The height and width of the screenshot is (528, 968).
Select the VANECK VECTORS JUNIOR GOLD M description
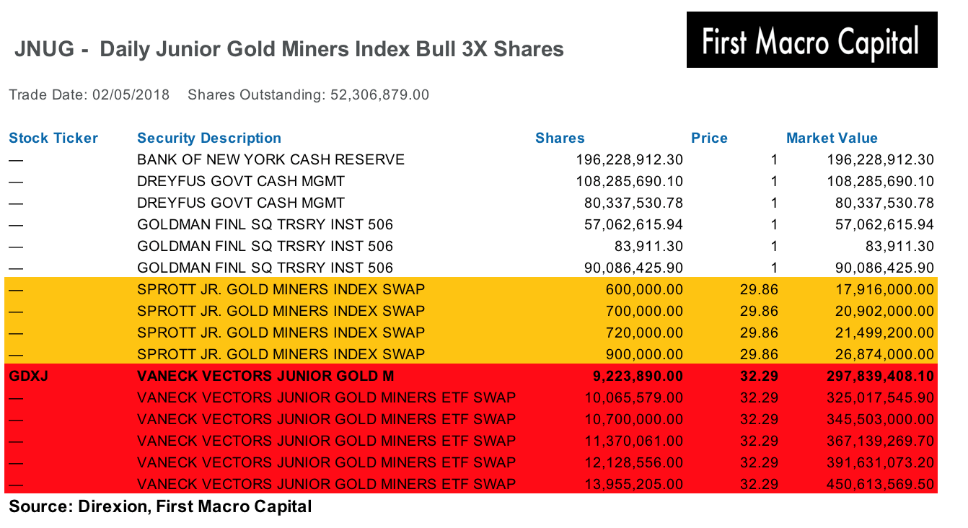pyautogui.click(x=265, y=376)
